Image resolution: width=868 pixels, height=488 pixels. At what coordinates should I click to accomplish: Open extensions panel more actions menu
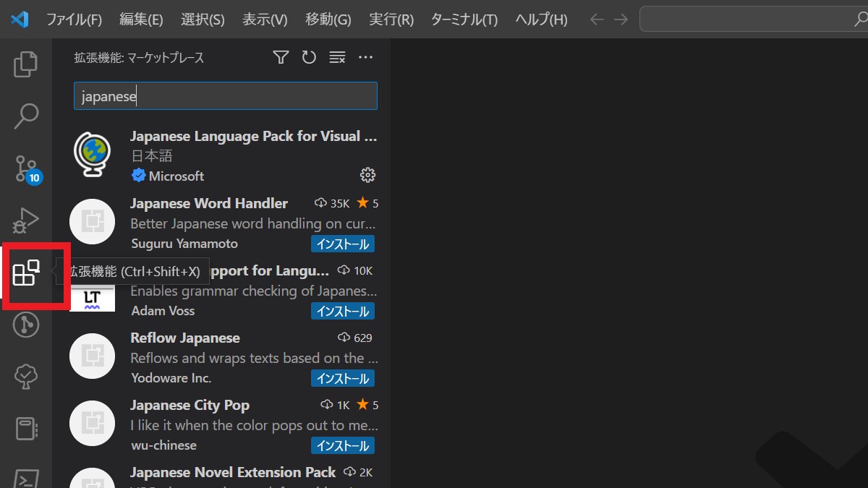coord(365,57)
